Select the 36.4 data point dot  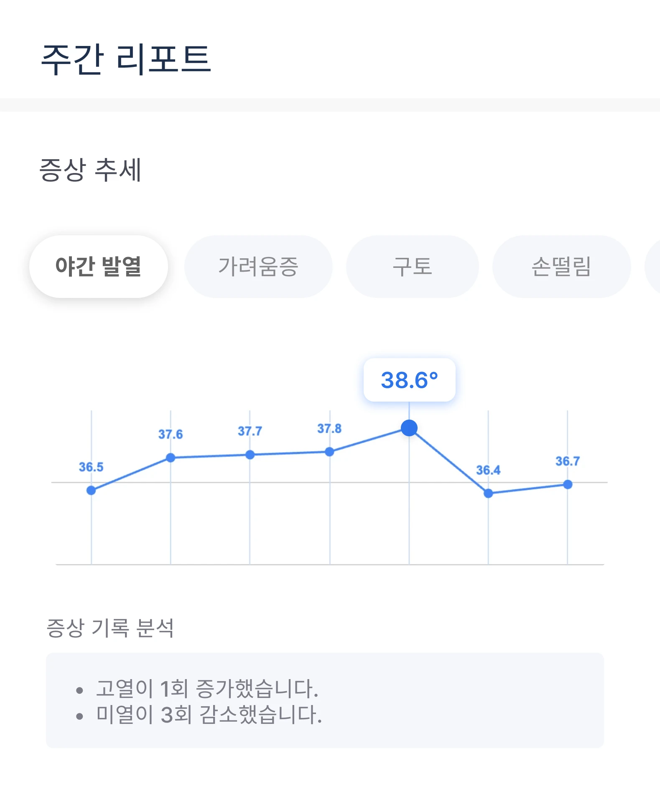[x=488, y=494]
